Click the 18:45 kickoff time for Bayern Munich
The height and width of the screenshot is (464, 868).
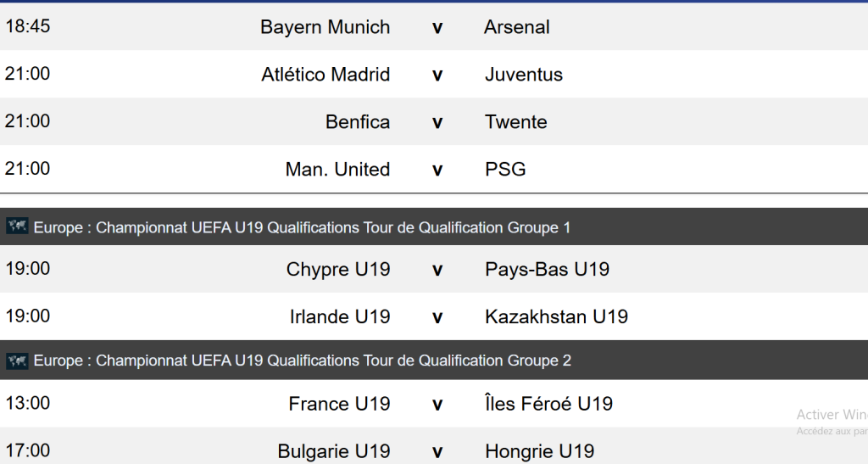[28, 26]
